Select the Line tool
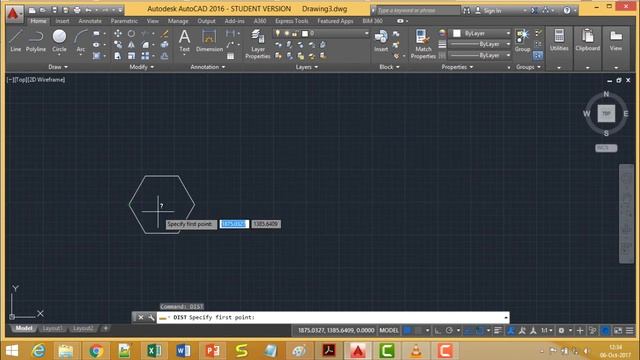Screen dimensions: 640x360 (16, 41)
